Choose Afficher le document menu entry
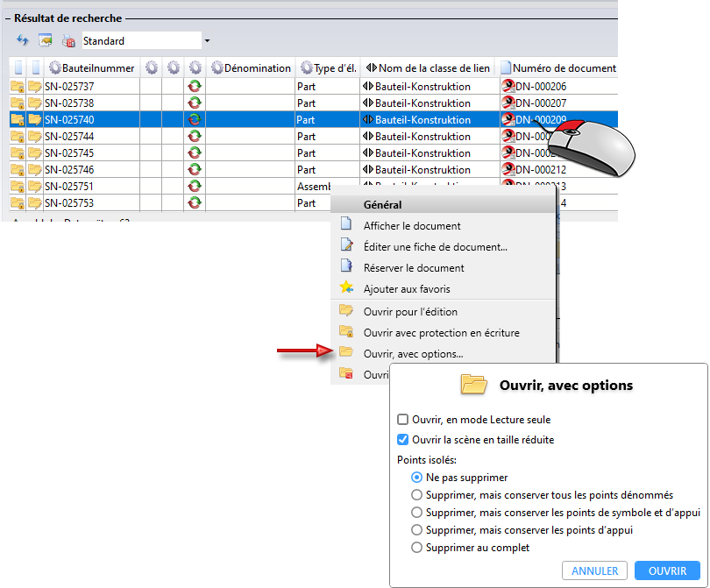The image size is (710, 588). pos(443,225)
